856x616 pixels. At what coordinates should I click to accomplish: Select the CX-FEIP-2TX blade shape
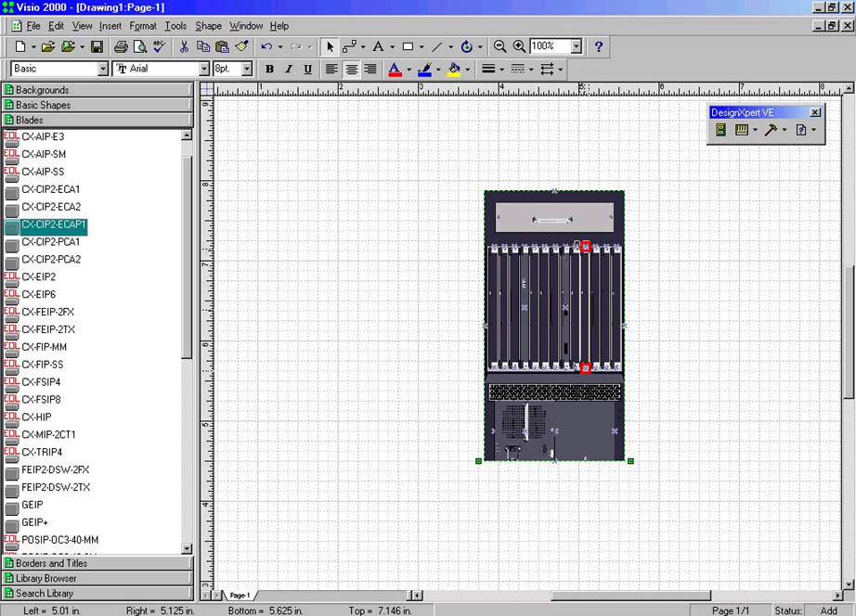coord(48,329)
